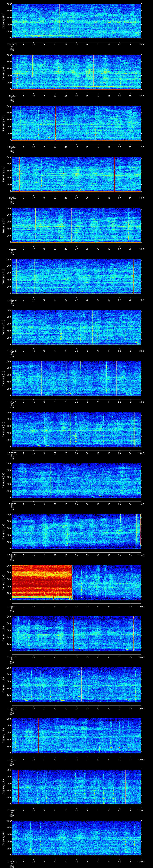Select the 13:00 end time label
Viewport: 153px width, 868px height.
point(141,606)
